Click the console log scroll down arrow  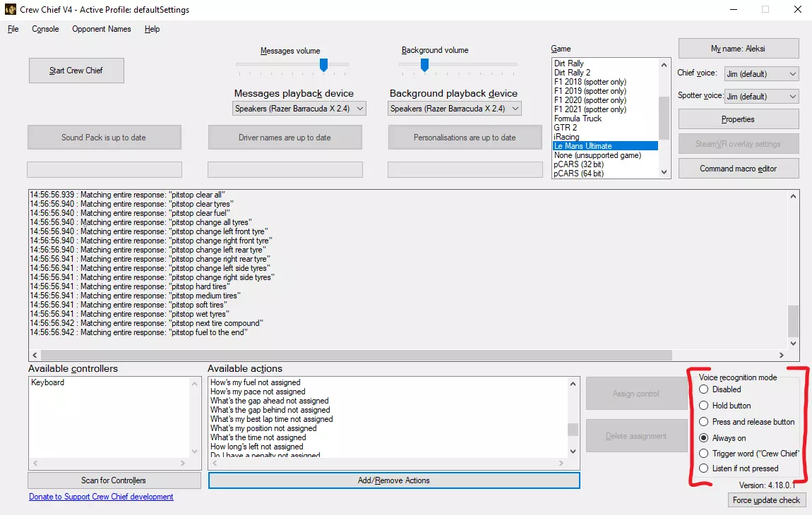pyautogui.click(x=793, y=343)
